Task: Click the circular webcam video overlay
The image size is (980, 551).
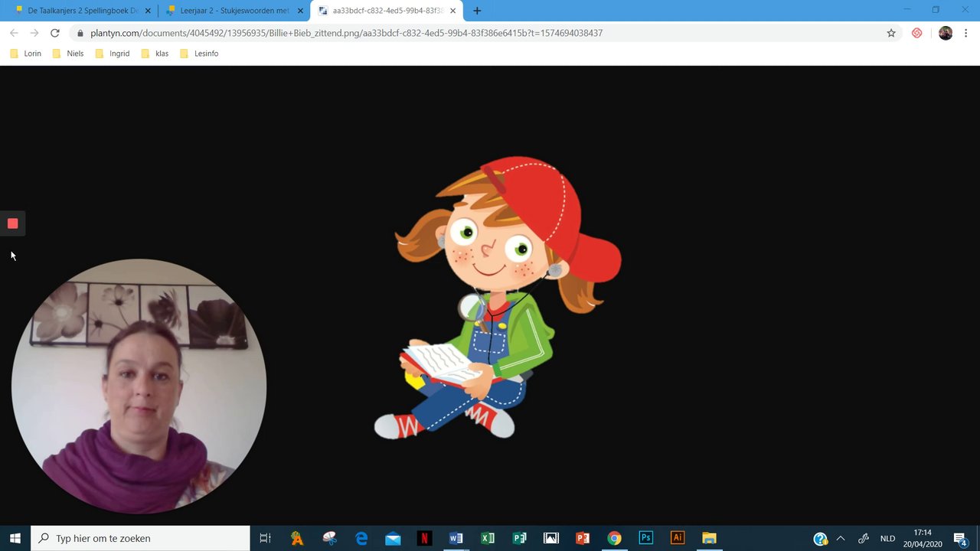Action: 139,386
